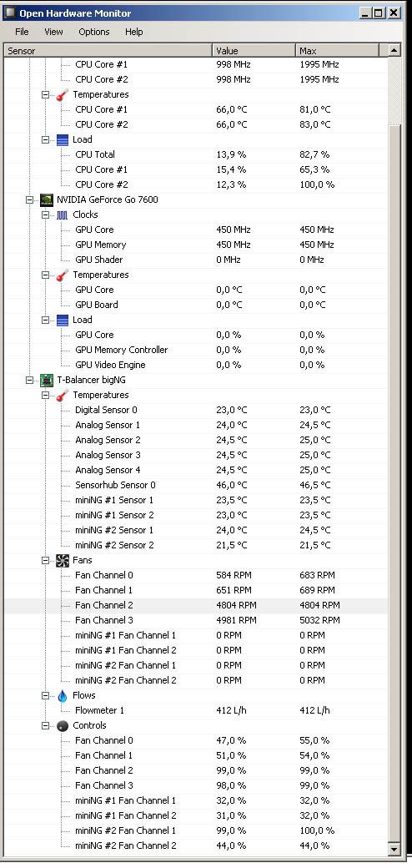Click the scrollbar down arrow

click(394, 849)
